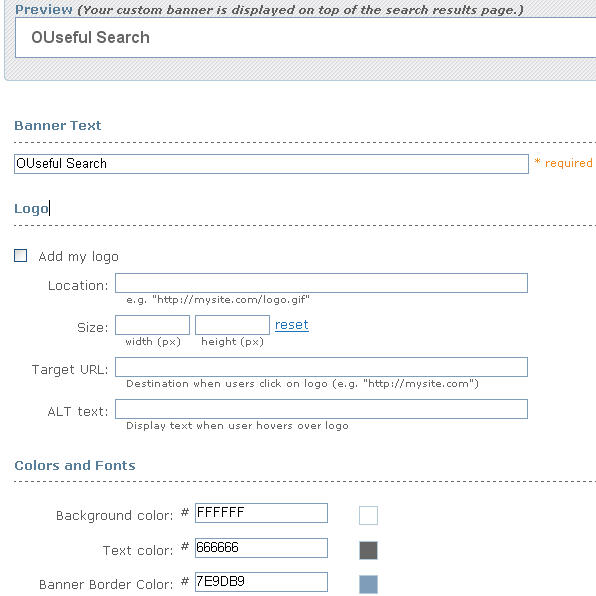Click the 'ALT text:' label

78,411
